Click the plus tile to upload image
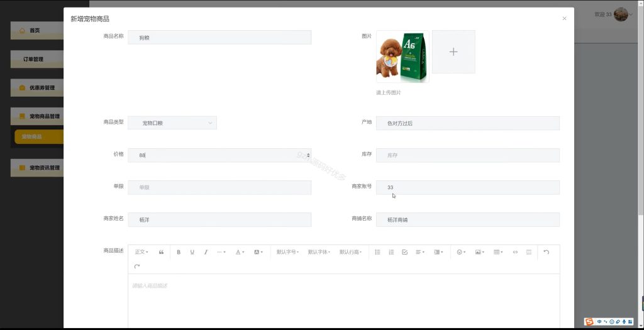 (453, 52)
